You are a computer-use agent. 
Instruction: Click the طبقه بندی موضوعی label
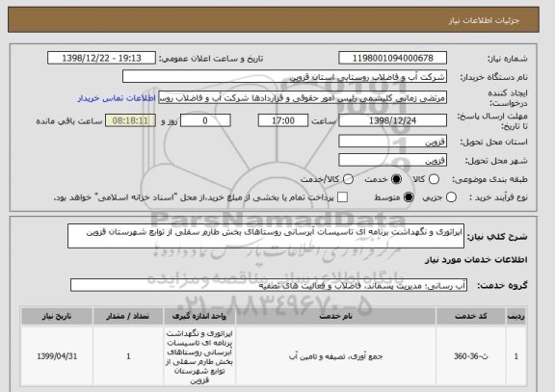489,180
